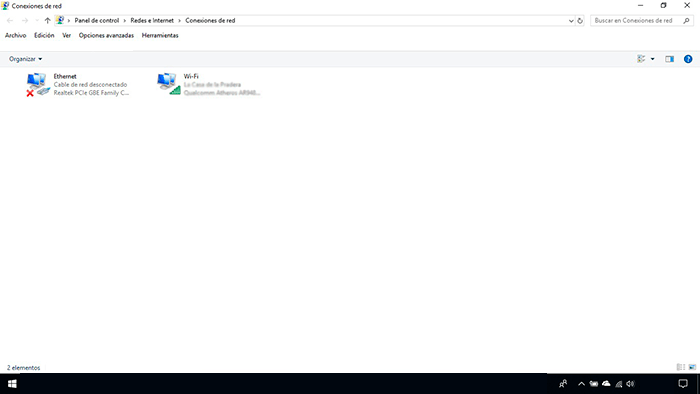Viewport: 700px width, 394px height.
Task: Expand the address bar history dropdown
Action: click(x=571, y=21)
